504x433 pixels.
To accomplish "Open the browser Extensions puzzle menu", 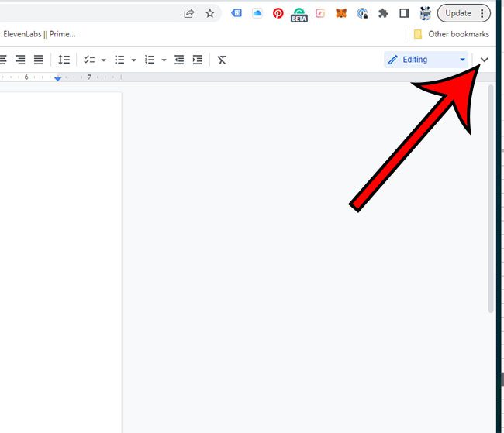I will [x=383, y=13].
